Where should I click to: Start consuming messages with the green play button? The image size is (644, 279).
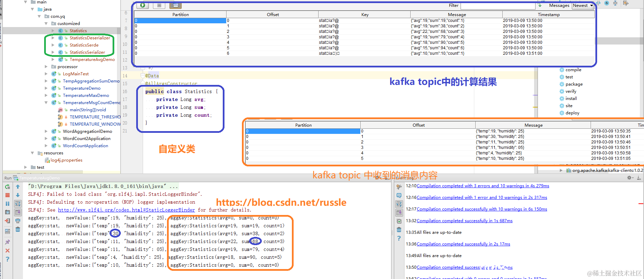(x=142, y=5)
